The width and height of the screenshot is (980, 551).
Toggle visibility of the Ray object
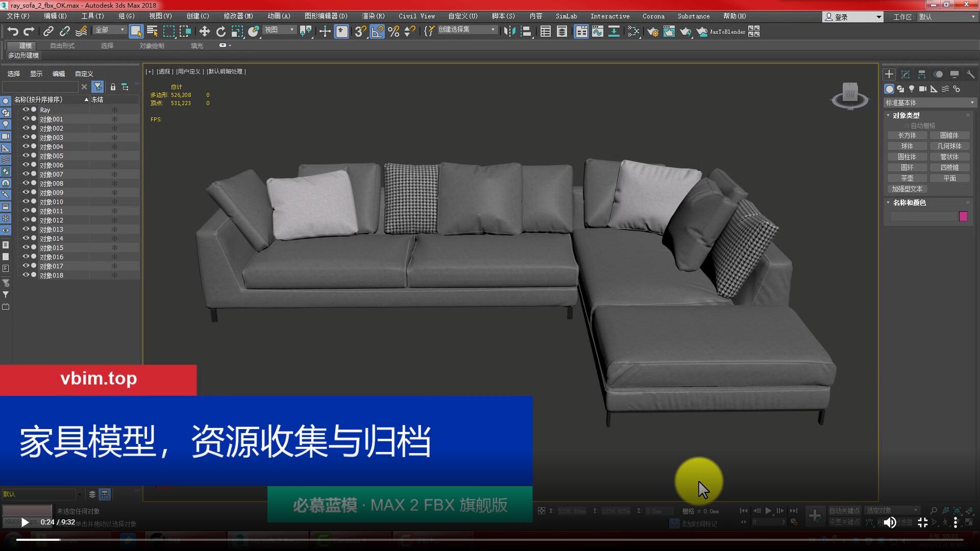pyautogui.click(x=26, y=110)
